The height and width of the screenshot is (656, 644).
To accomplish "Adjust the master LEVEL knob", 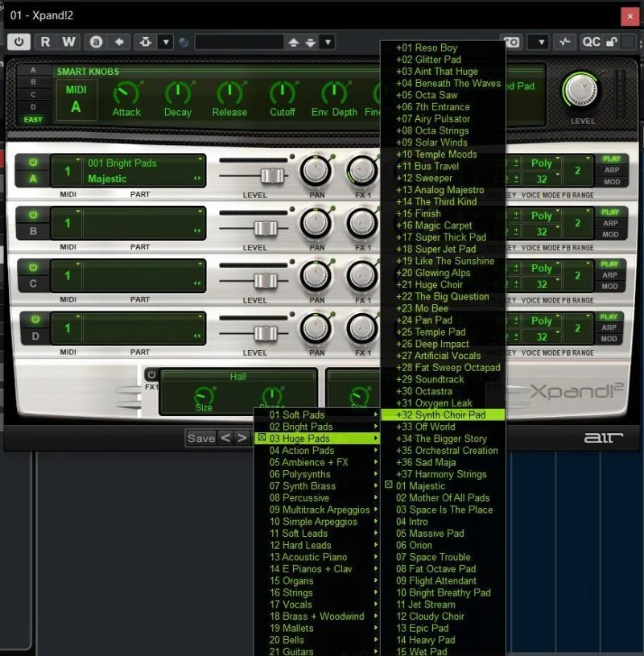I will (x=581, y=90).
